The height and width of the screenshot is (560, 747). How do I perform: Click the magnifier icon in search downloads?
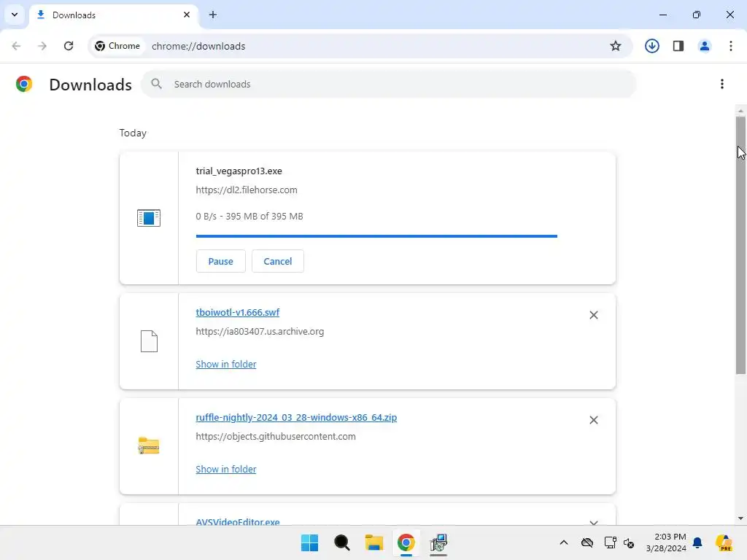pyautogui.click(x=156, y=85)
